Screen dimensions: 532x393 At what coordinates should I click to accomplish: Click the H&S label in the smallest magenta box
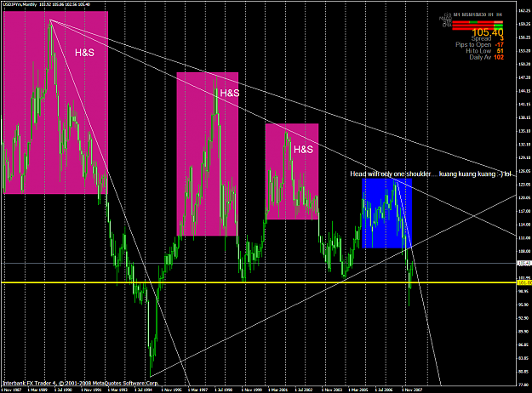pyautogui.click(x=303, y=150)
